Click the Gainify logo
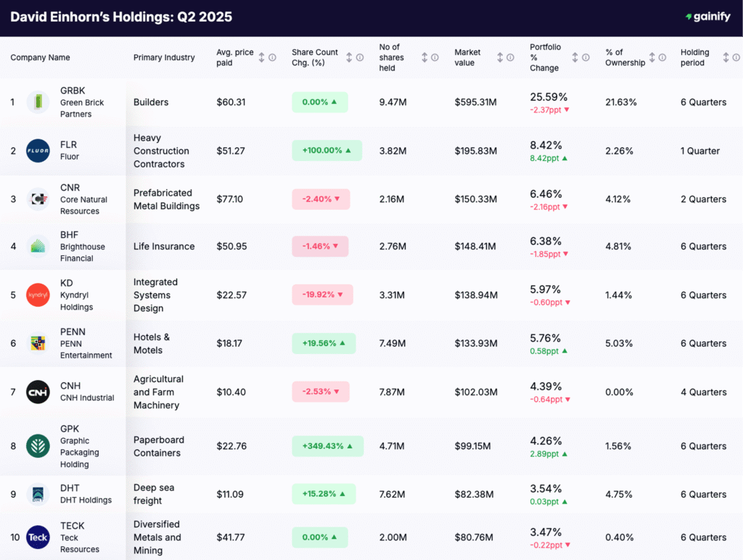The width and height of the screenshot is (743, 560). click(x=708, y=17)
